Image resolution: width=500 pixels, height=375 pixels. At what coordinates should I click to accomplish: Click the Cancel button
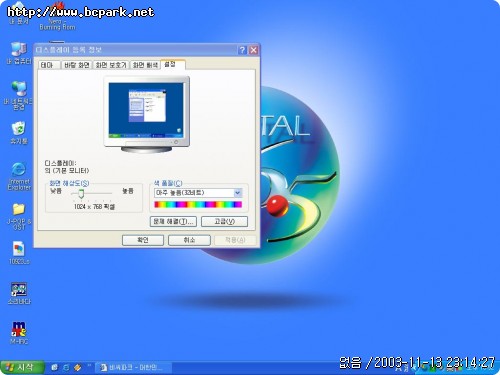[189, 240]
